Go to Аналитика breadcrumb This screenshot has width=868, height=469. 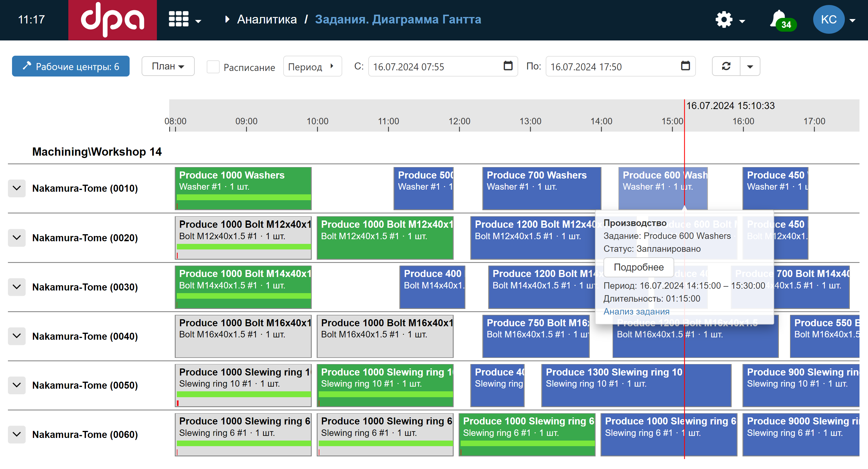click(267, 20)
